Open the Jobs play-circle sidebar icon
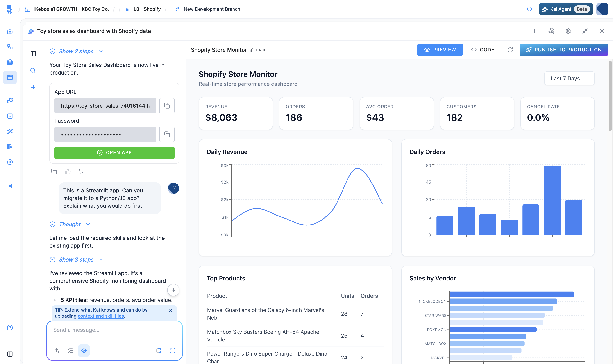 pos(10,162)
